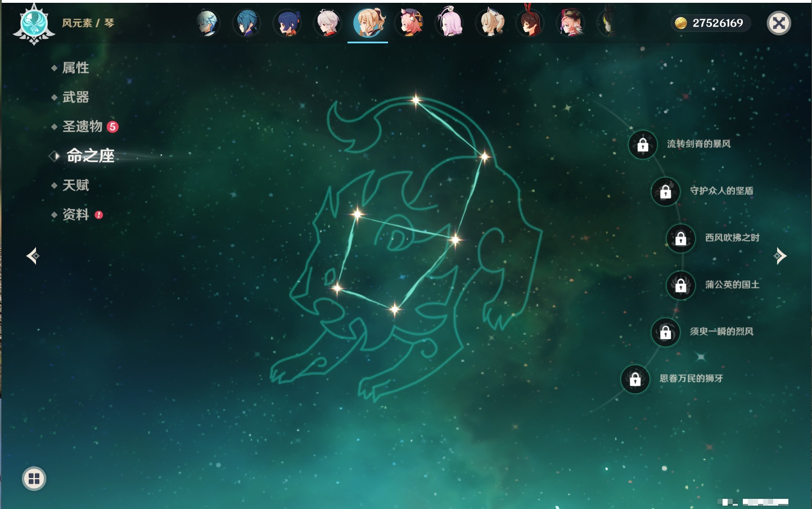
Task: Select Amber's avatar with red ribbon
Action: tap(530, 24)
